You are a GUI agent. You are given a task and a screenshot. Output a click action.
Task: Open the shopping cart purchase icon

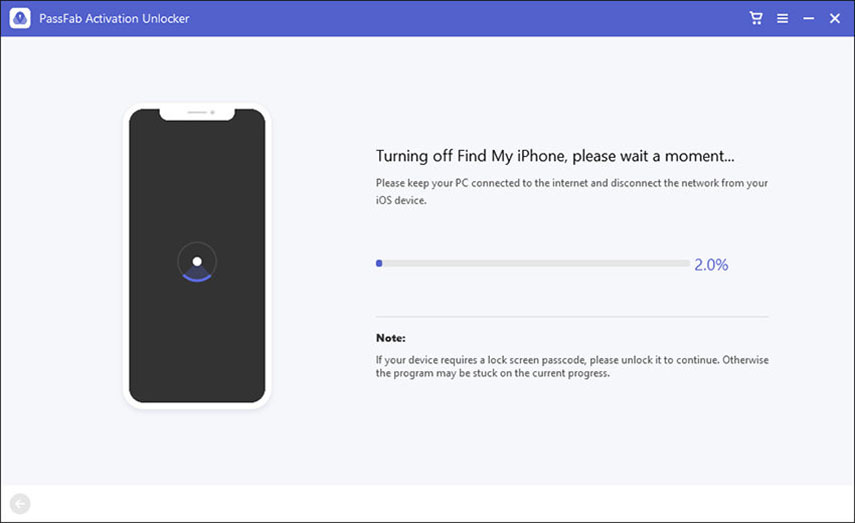(756, 18)
